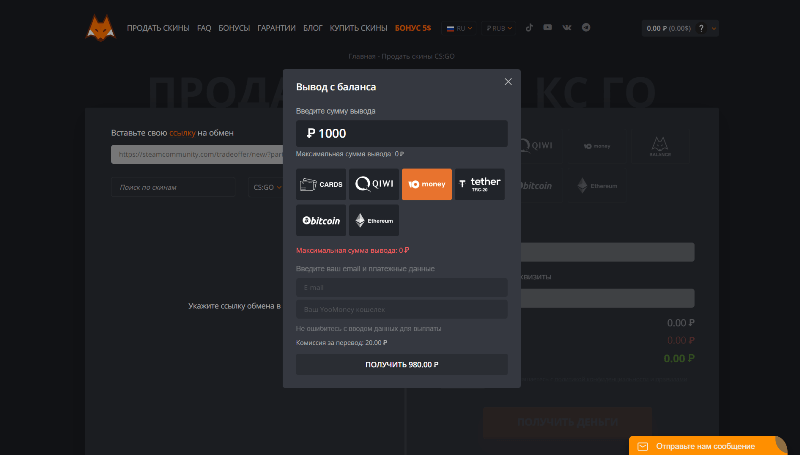Click the ПОЛУЧИТЬ ДЕНЬГИ button behind dialog
The height and width of the screenshot is (455, 800).
click(567, 422)
